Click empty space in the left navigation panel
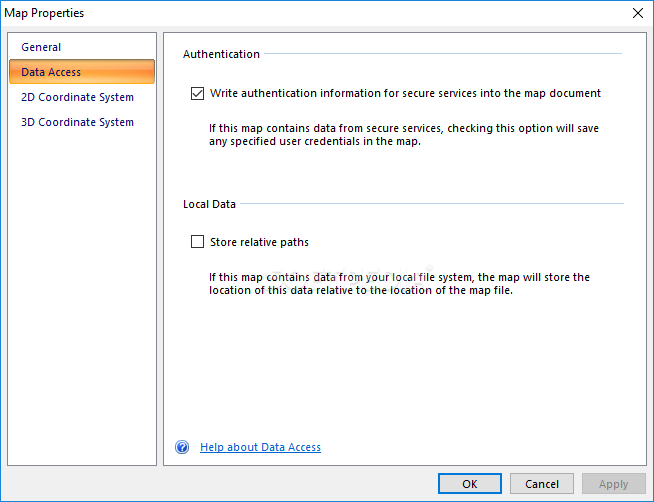 click(82, 292)
